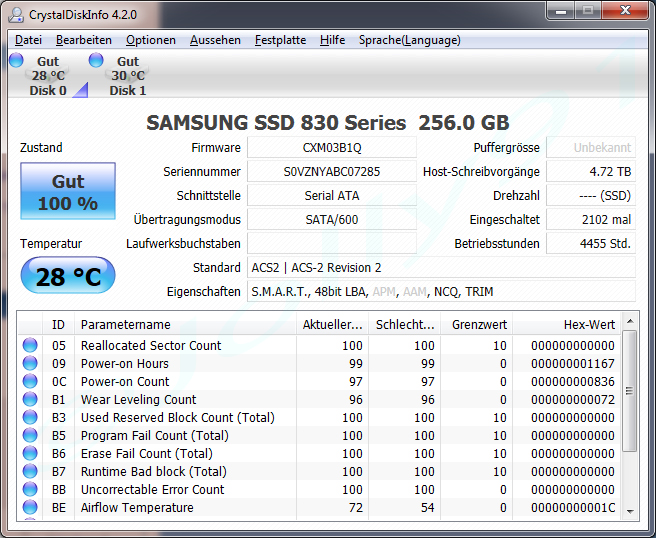Select Used Reserved Block Count (Total) text
Image resolution: width=656 pixels, height=538 pixels.
pos(178,418)
